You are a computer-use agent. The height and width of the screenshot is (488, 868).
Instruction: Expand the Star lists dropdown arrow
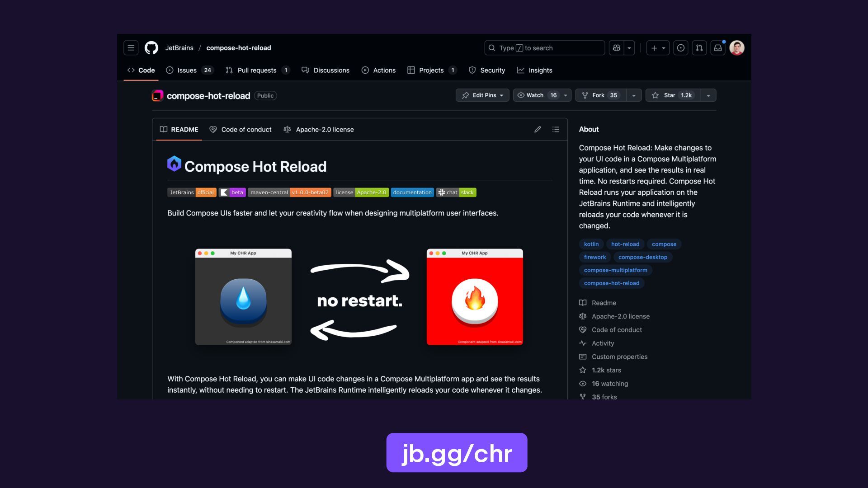[708, 95]
